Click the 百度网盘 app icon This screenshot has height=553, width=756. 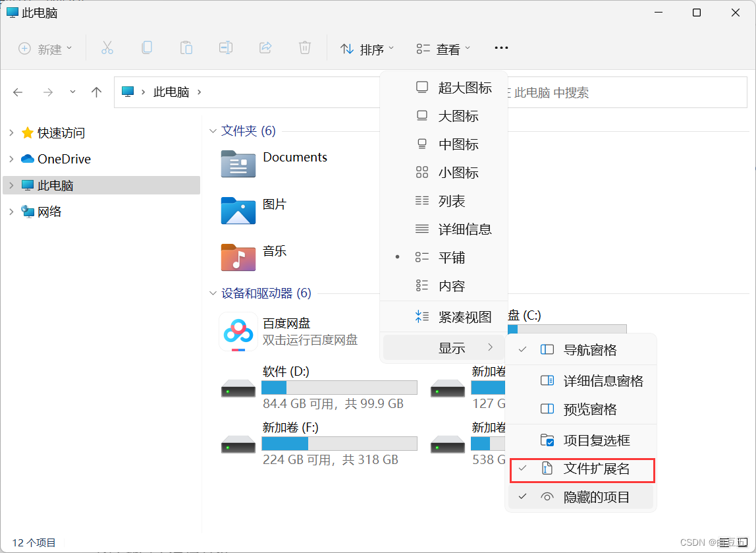point(238,332)
